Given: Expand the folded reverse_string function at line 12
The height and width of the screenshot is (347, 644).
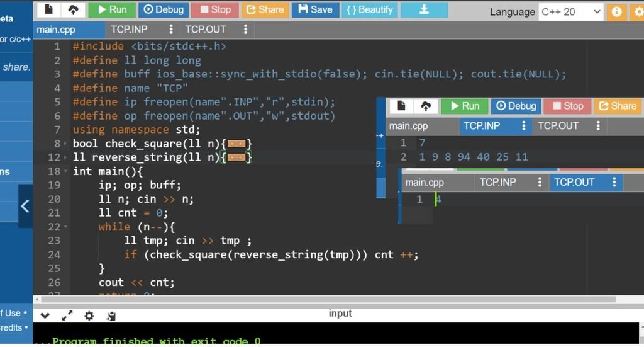Looking at the screenshot, I should click(x=65, y=157).
